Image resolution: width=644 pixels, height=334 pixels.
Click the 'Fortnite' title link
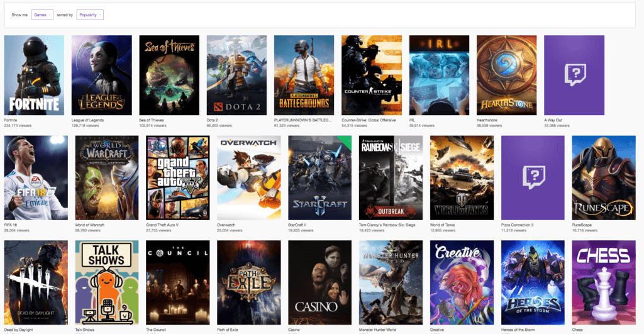[x=11, y=120]
